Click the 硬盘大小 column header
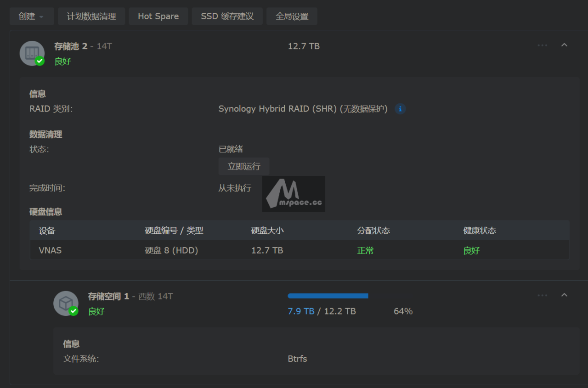 pos(267,231)
